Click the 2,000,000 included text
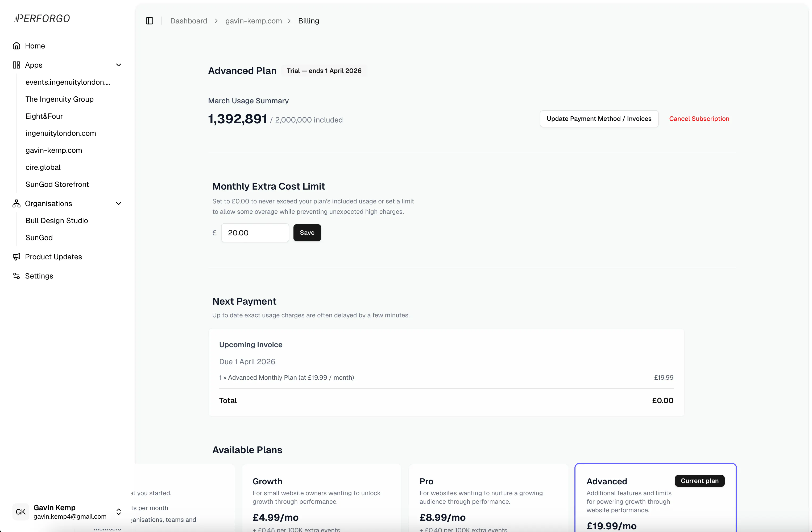 (x=309, y=120)
